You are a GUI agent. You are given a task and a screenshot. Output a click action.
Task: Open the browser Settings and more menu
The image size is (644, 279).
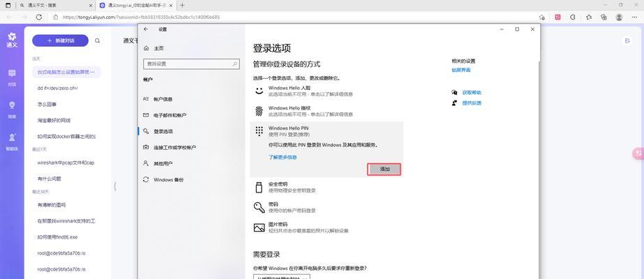(634, 17)
